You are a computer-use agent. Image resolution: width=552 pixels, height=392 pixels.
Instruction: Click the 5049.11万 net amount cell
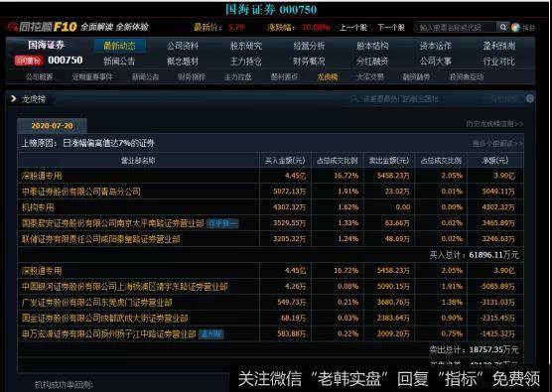point(498,192)
